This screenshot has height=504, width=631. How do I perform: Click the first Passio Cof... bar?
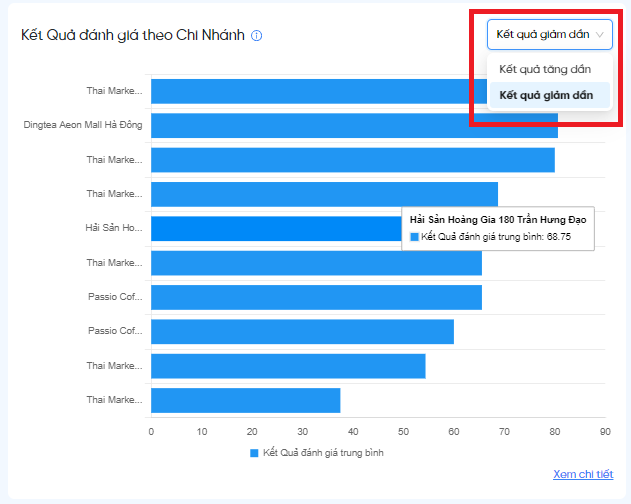pos(316,297)
